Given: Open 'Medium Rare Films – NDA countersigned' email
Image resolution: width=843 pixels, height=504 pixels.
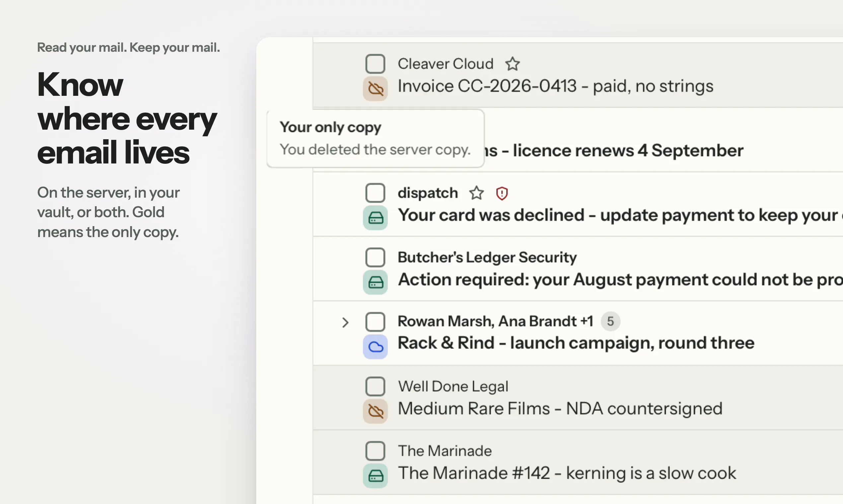Looking at the screenshot, I should tap(560, 409).
